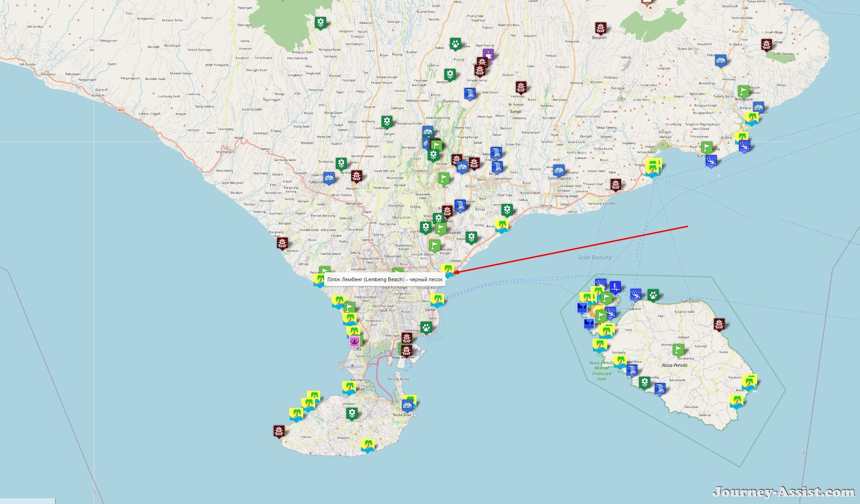860x504 pixels.
Task: Click the palm beach marker at Sanur
Action: click(437, 300)
